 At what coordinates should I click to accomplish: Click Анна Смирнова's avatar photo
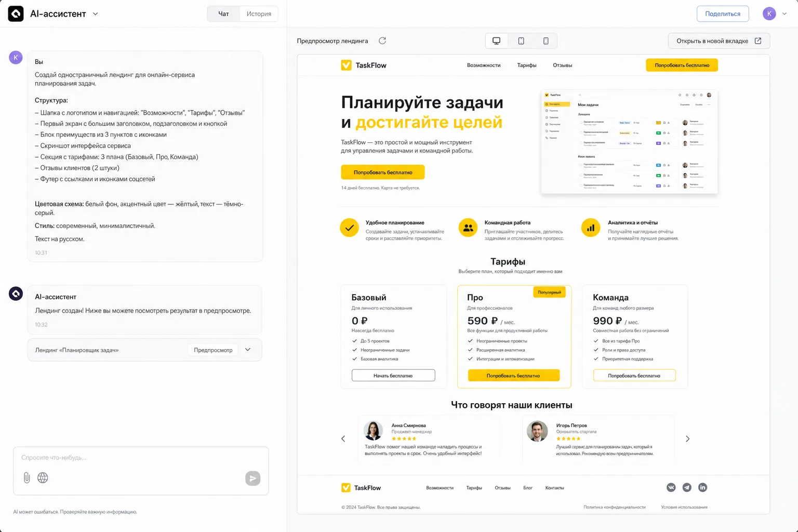[x=373, y=431]
